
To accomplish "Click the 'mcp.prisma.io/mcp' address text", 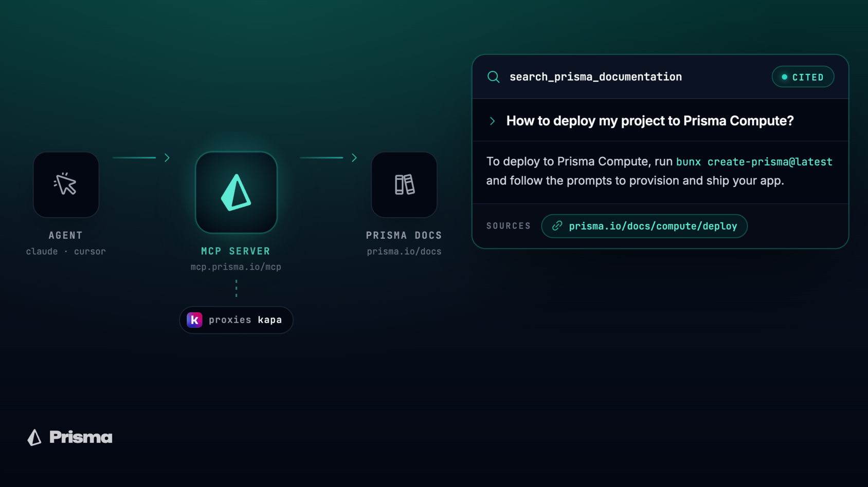I will (x=236, y=267).
